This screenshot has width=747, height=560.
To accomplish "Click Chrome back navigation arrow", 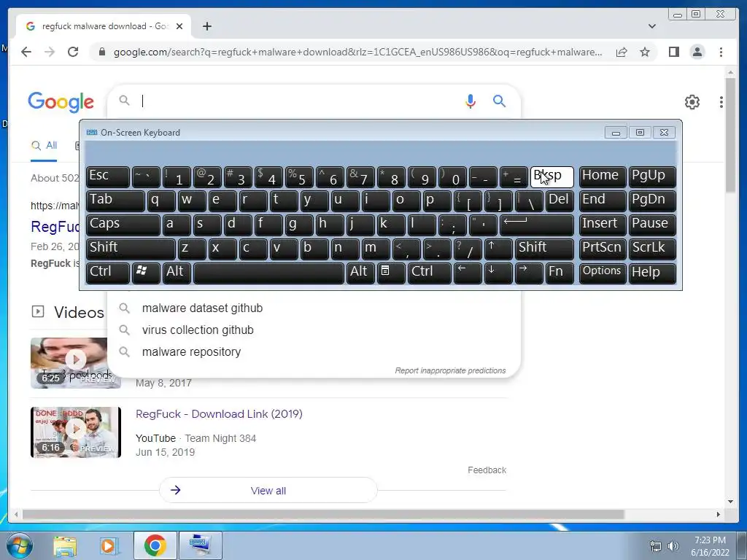I will pyautogui.click(x=26, y=52).
